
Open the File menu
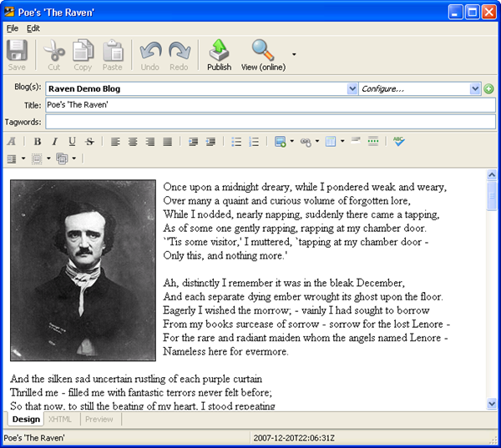click(x=12, y=28)
